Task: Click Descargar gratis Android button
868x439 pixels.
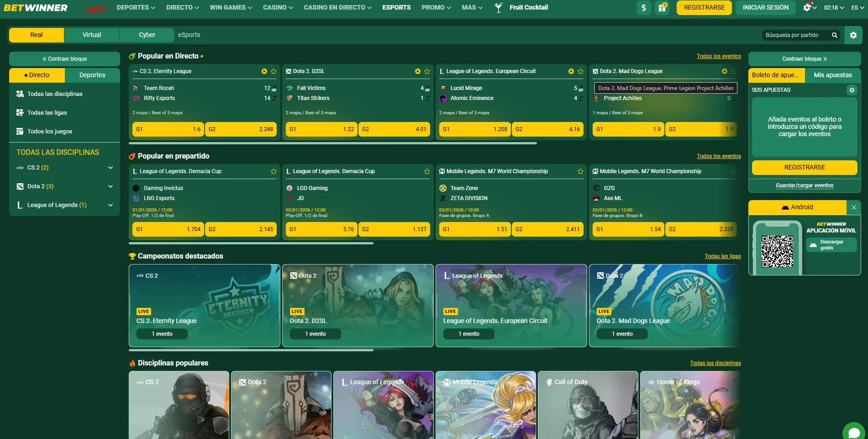Action: 831,245
